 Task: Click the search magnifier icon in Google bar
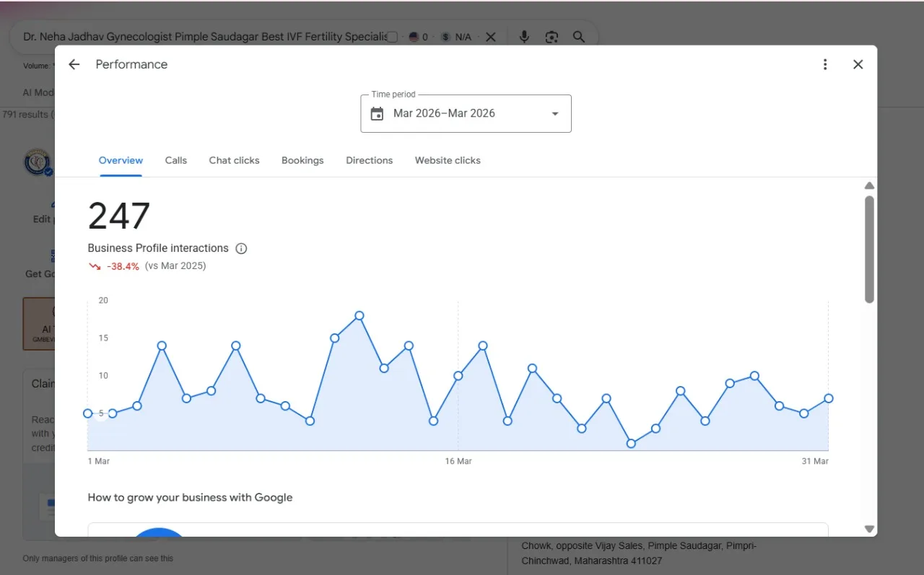click(578, 37)
